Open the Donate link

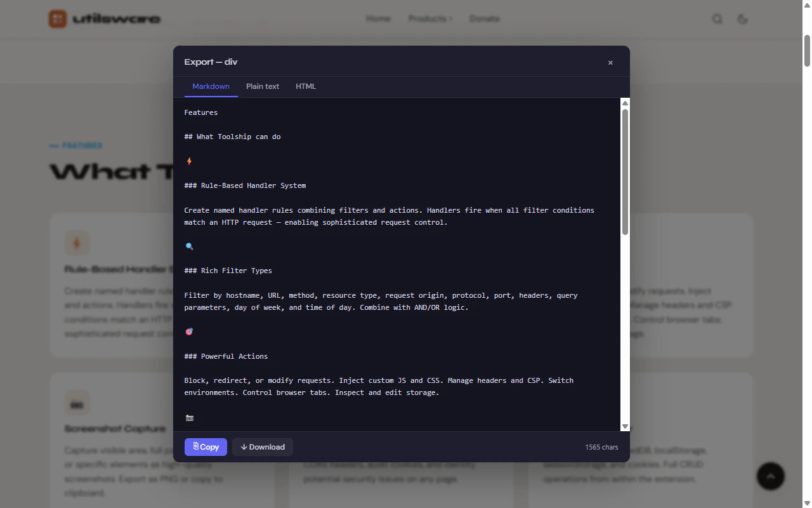tap(485, 18)
